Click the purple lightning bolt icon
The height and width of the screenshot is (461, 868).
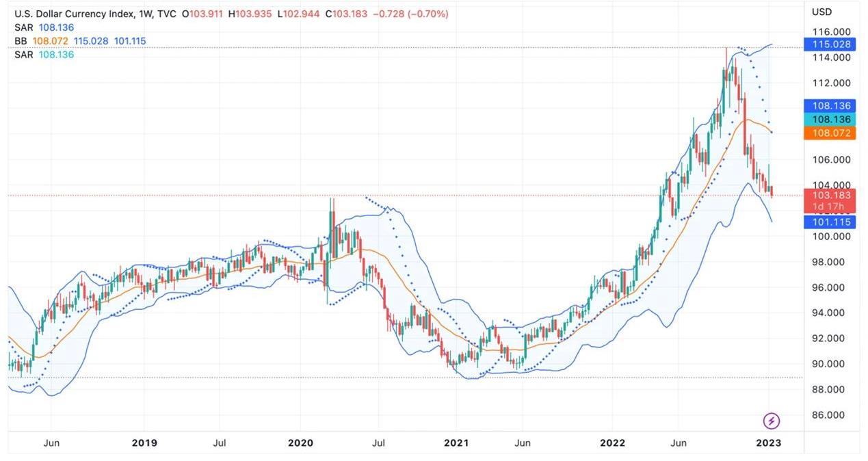771,421
